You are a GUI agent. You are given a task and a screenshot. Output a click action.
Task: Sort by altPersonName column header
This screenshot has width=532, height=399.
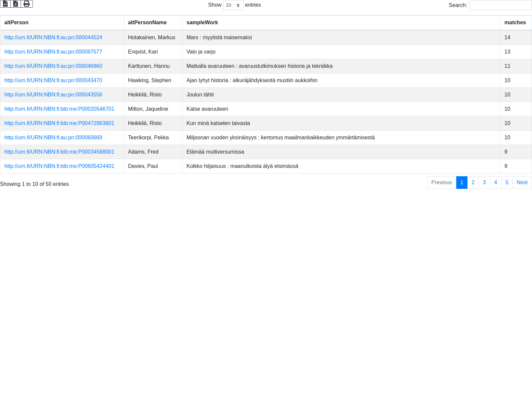[x=147, y=23]
